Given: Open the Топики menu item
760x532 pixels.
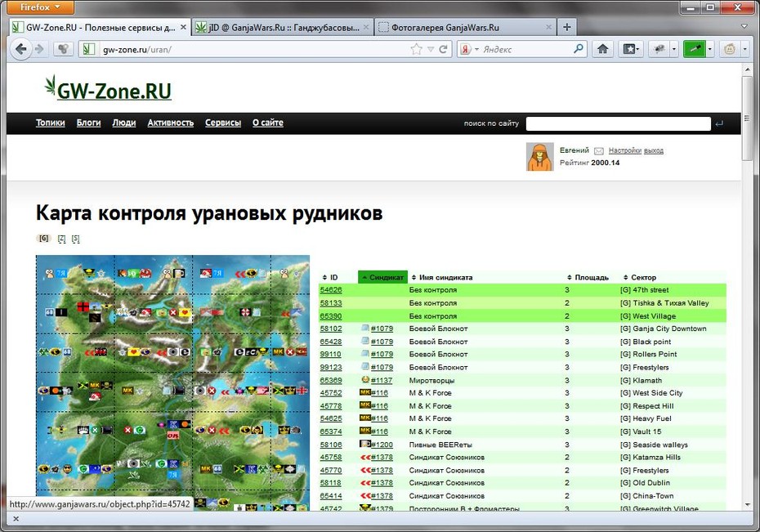Looking at the screenshot, I should pyautogui.click(x=51, y=123).
